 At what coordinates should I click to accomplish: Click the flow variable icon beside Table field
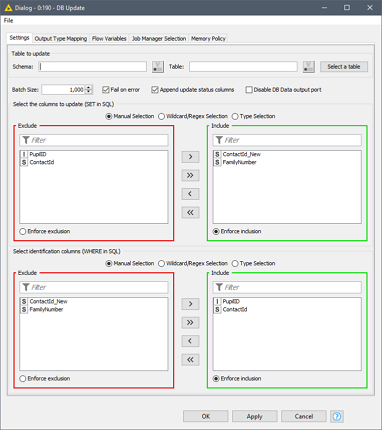309,67
